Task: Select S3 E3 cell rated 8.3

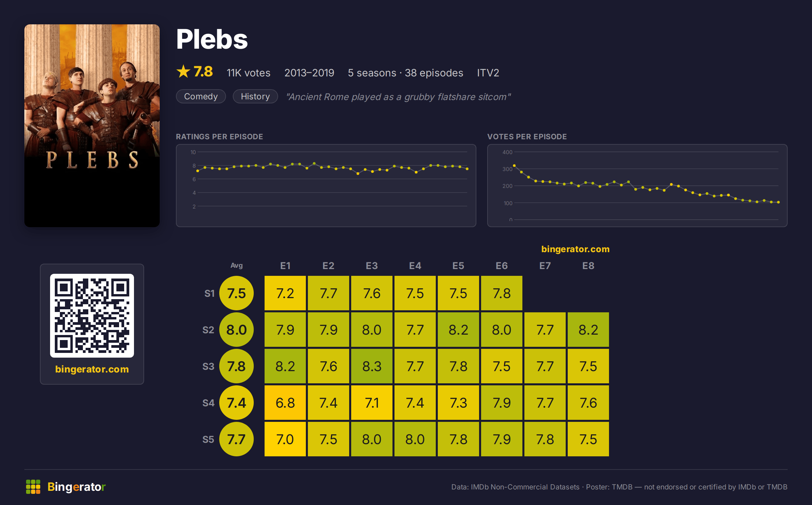Action: tap(372, 366)
